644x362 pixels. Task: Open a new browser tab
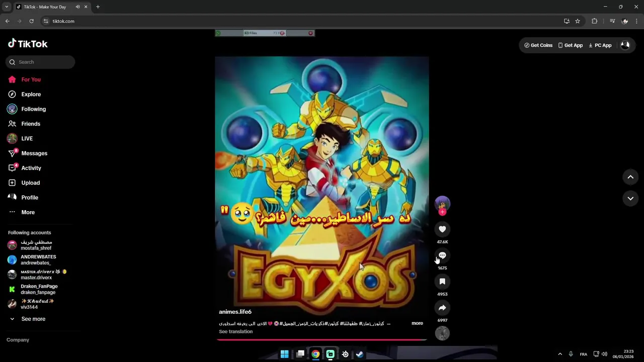[x=98, y=7]
